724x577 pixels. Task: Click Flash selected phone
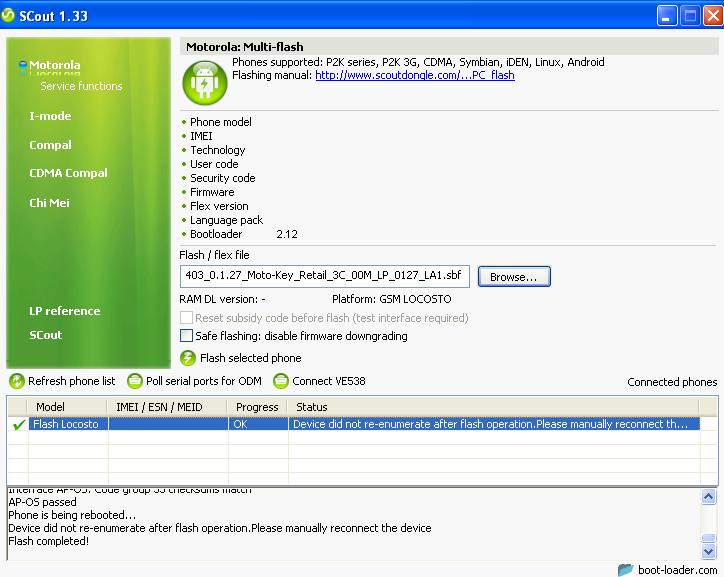[250, 358]
